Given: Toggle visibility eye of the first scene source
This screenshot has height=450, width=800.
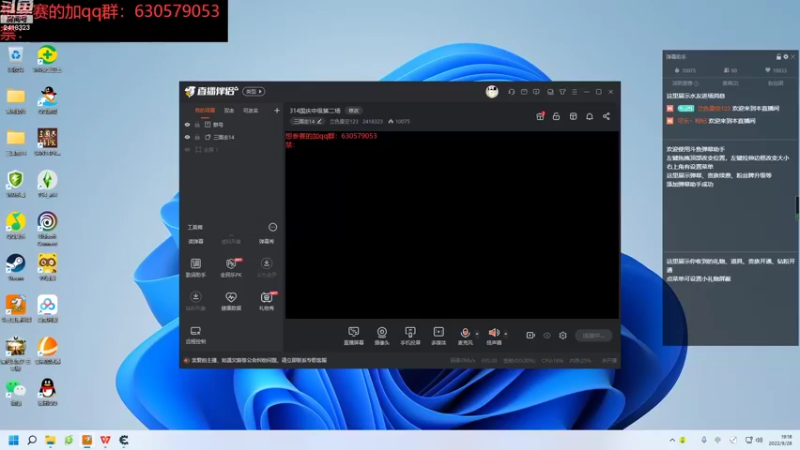Looking at the screenshot, I should pos(187,124).
